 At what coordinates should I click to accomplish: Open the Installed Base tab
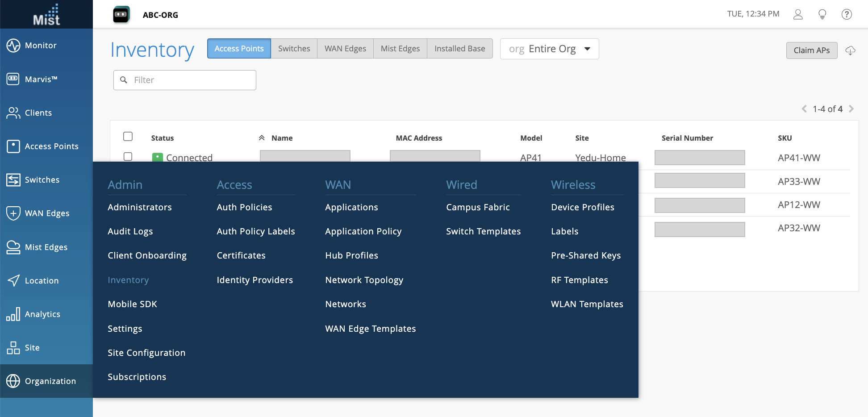tap(459, 49)
